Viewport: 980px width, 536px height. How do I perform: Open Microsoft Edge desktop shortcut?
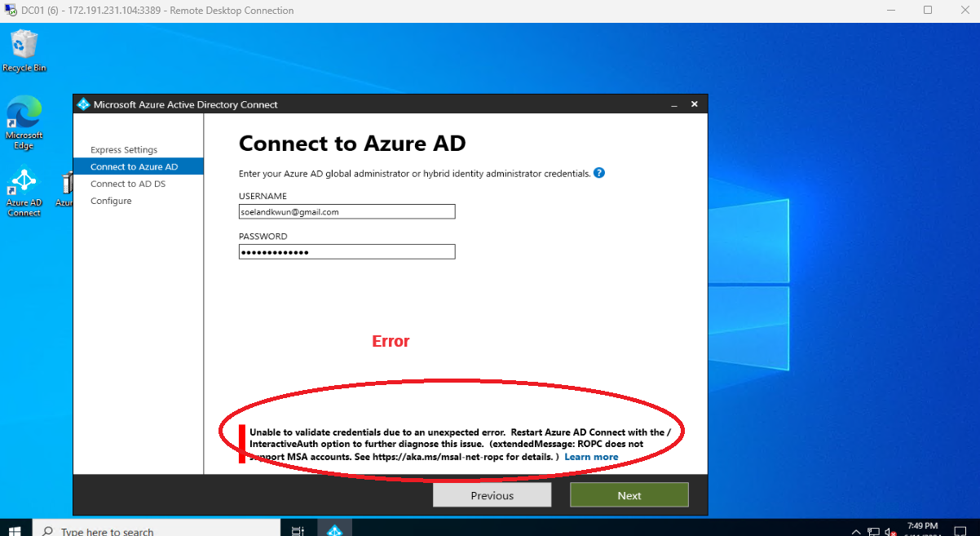pyautogui.click(x=24, y=122)
